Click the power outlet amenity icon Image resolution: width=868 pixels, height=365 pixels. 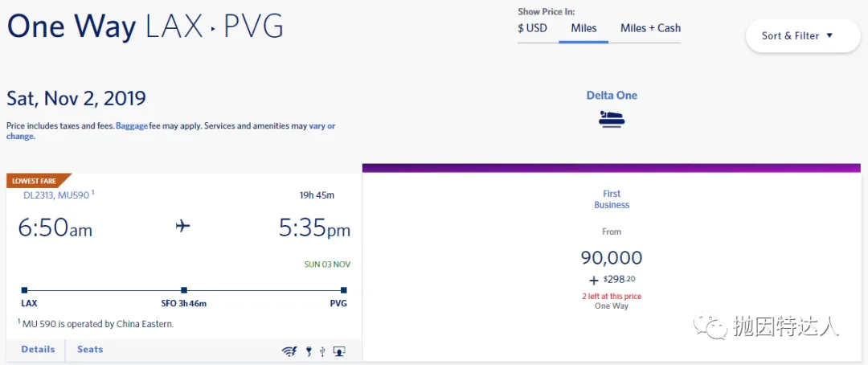(x=309, y=351)
